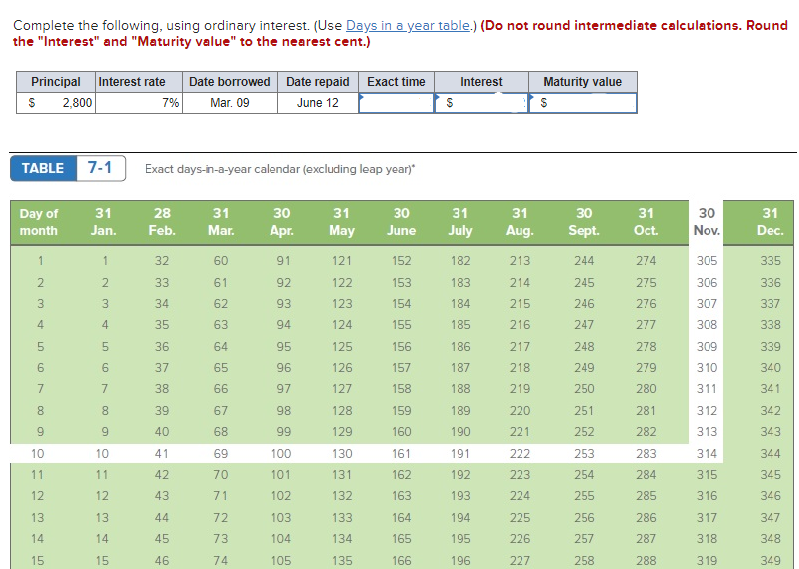Click the 31 Jan. column header

click(103, 222)
